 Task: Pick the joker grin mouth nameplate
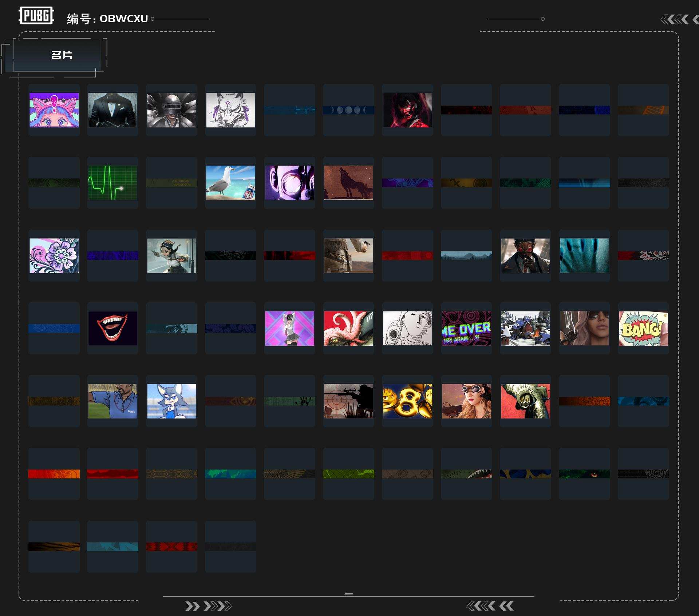113,328
